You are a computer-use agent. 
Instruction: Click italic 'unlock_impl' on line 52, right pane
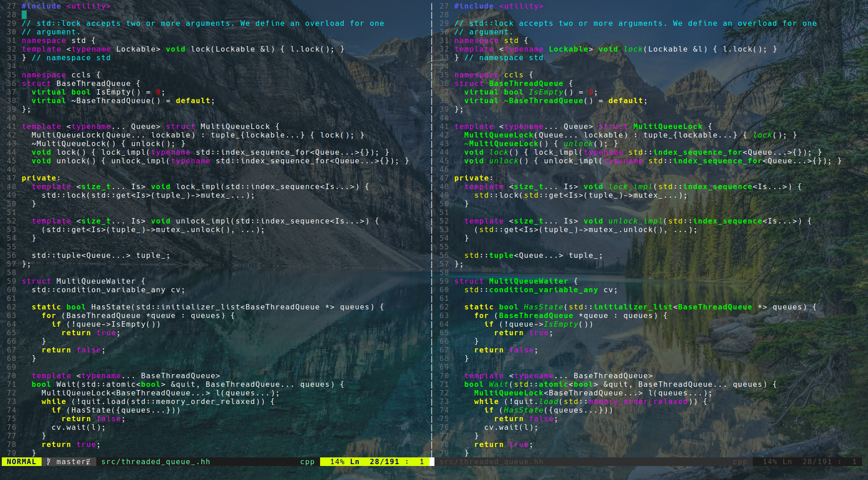(636, 221)
